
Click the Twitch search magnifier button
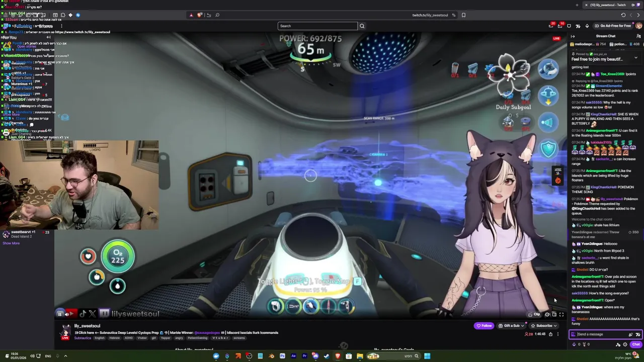pos(362,26)
